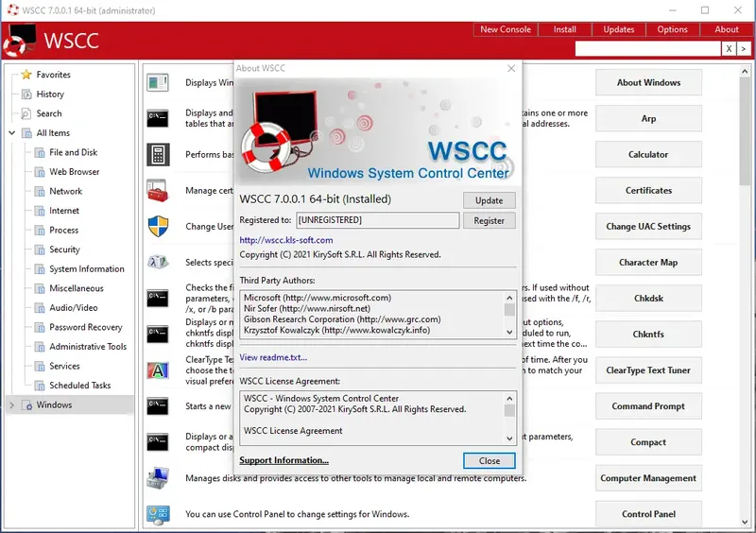The image size is (756, 533).
Task: Open the View readme.txt link
Action: 273,357
